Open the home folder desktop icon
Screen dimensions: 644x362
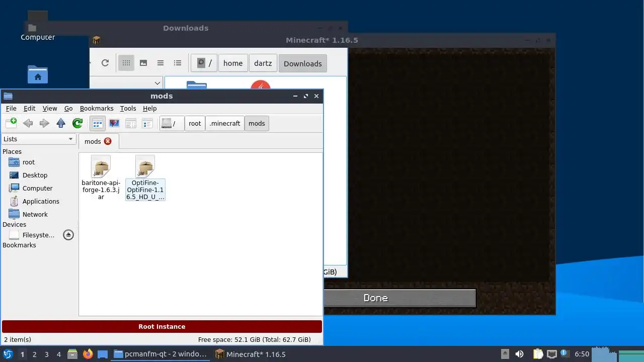[x=38, y=74]
